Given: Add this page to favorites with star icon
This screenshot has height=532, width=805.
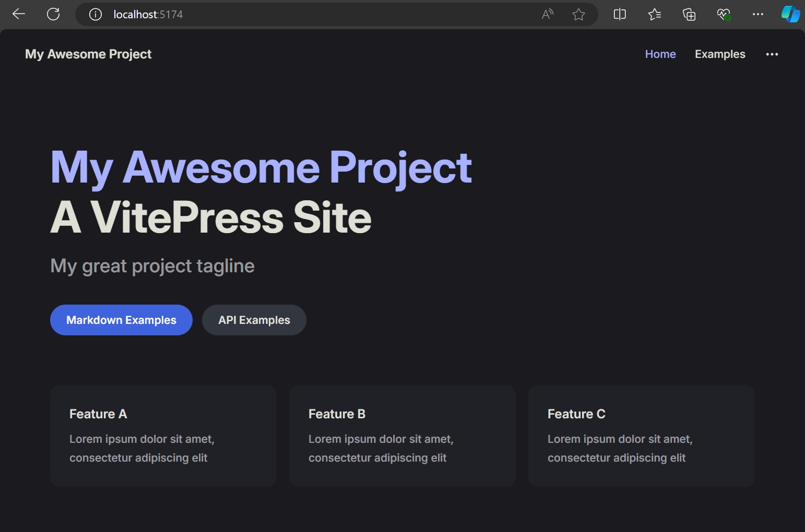Looking at the screenshot, I should coord(578,15).
